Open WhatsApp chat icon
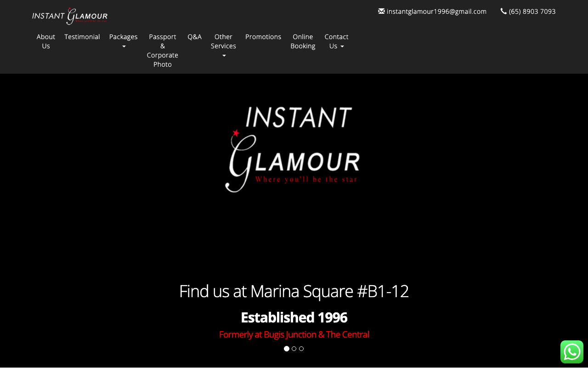 (x=572, y=352)
